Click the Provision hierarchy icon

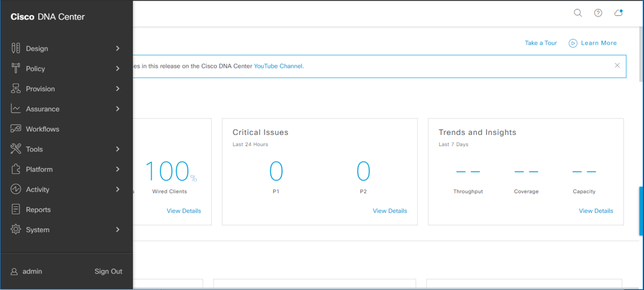[x=16, y=89]
